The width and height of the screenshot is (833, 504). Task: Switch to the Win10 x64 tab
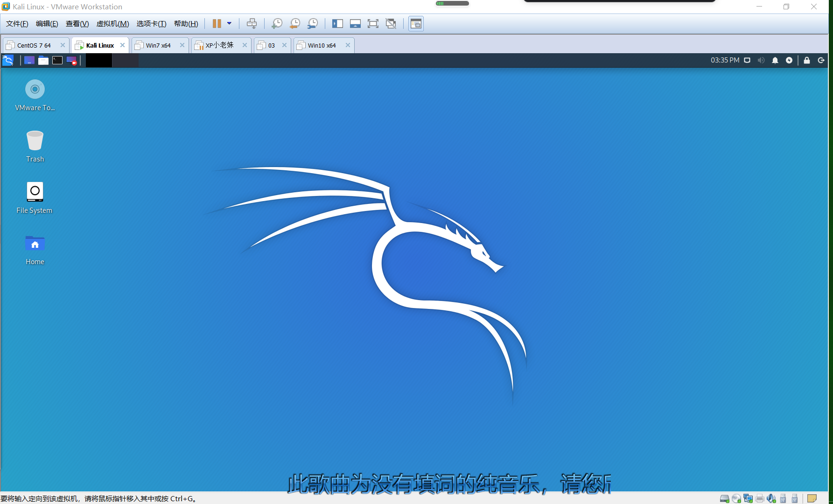click(322, 45)
